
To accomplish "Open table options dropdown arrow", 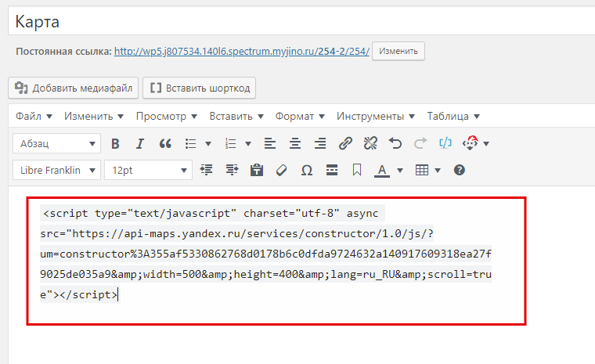I will click(438, 171).
